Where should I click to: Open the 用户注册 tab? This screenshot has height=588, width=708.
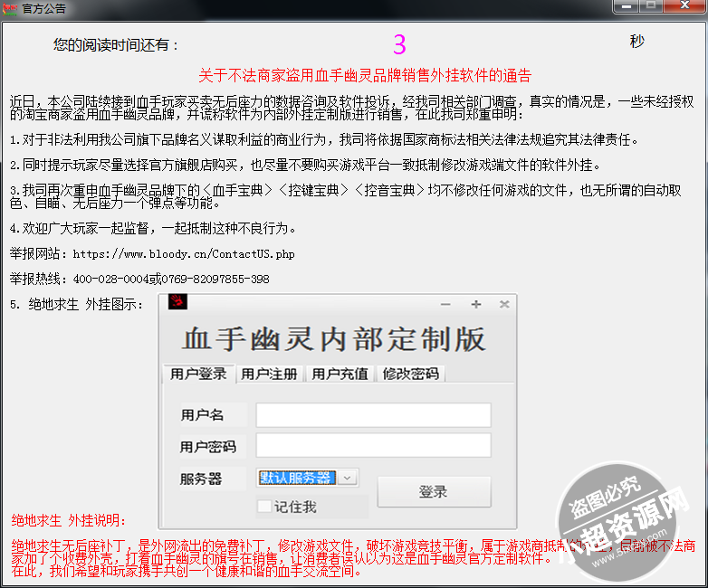click(x=269, y=374)
